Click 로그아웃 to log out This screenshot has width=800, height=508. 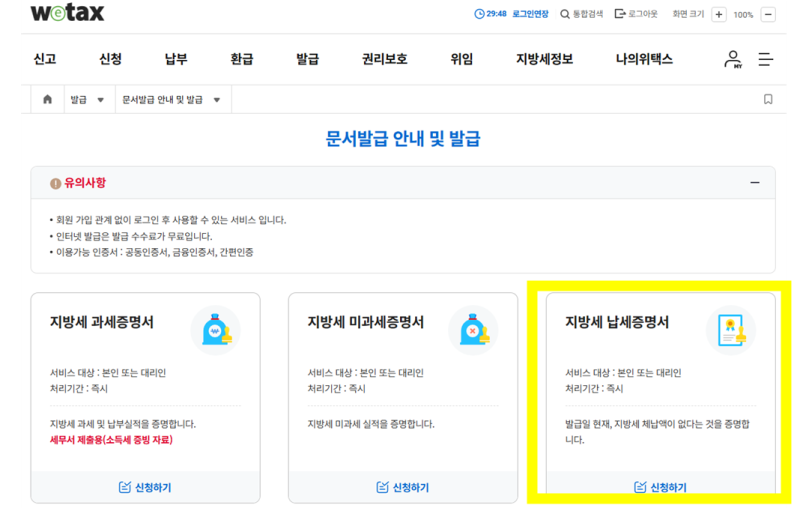click(636, 14)
